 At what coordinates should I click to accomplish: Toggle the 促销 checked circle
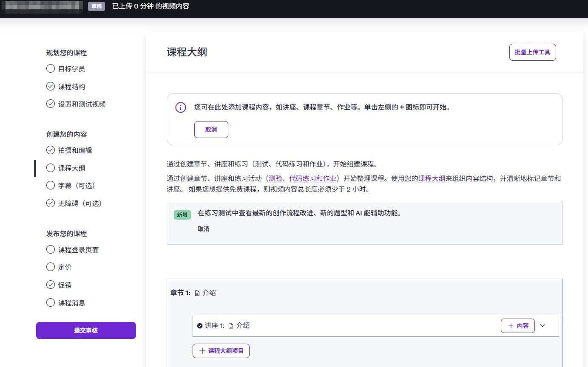50,285
